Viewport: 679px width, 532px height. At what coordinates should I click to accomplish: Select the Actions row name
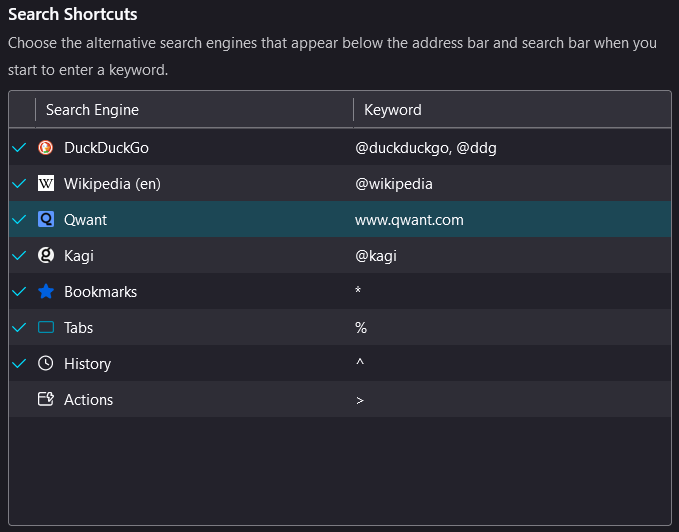pyautogui.click(x=88, y=400)
